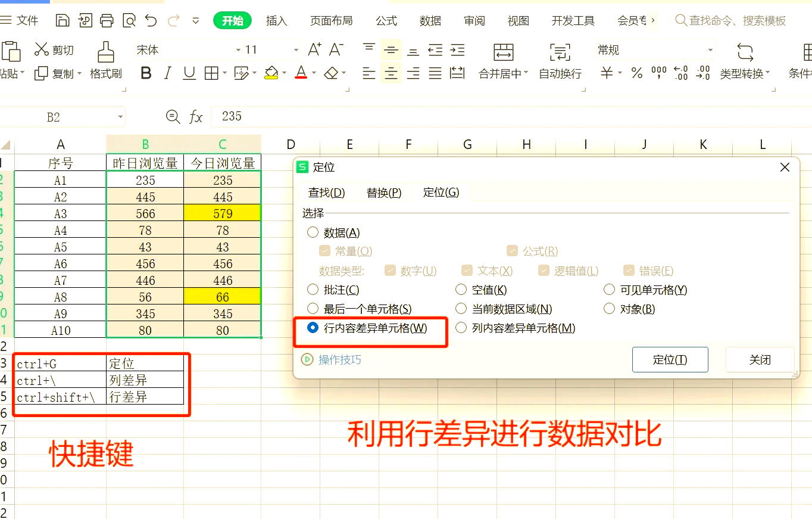Viewport: 812px width, 519px height.
Task: Switch to the 数据 ribbon tab
Action: [x=430, y=21]
